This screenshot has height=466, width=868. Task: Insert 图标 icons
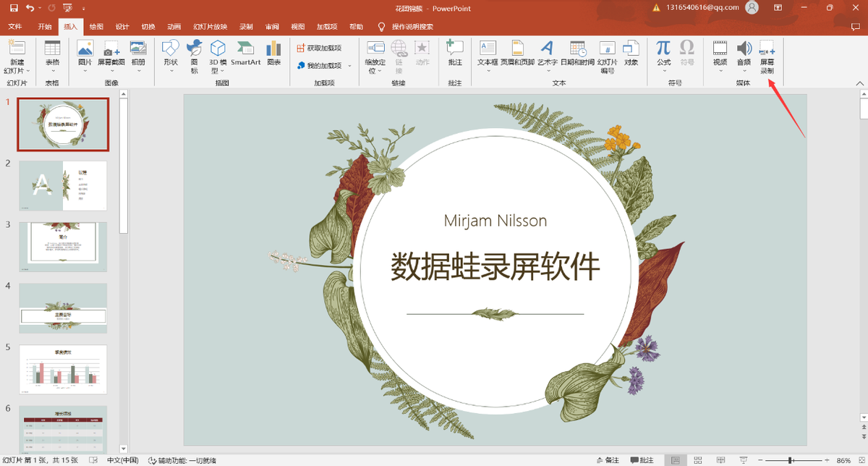(194, 57)
